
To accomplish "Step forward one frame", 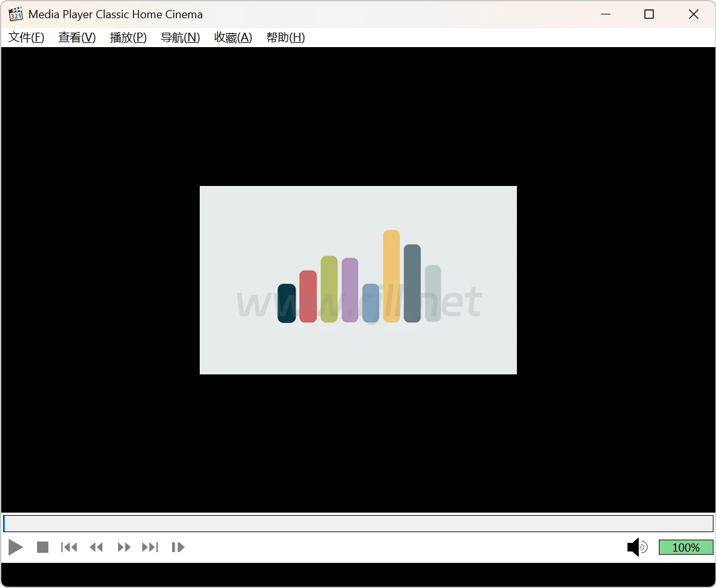I will 178,547.
